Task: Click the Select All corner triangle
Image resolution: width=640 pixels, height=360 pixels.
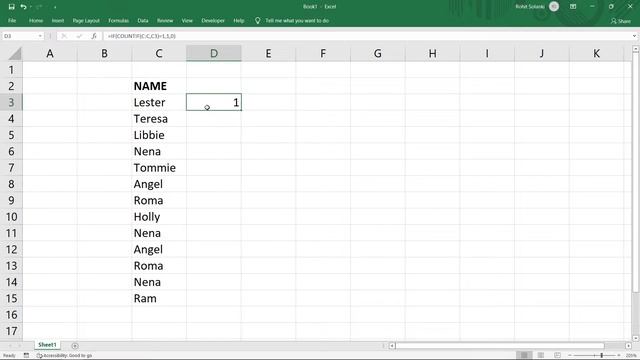Action: click(15, 53)
